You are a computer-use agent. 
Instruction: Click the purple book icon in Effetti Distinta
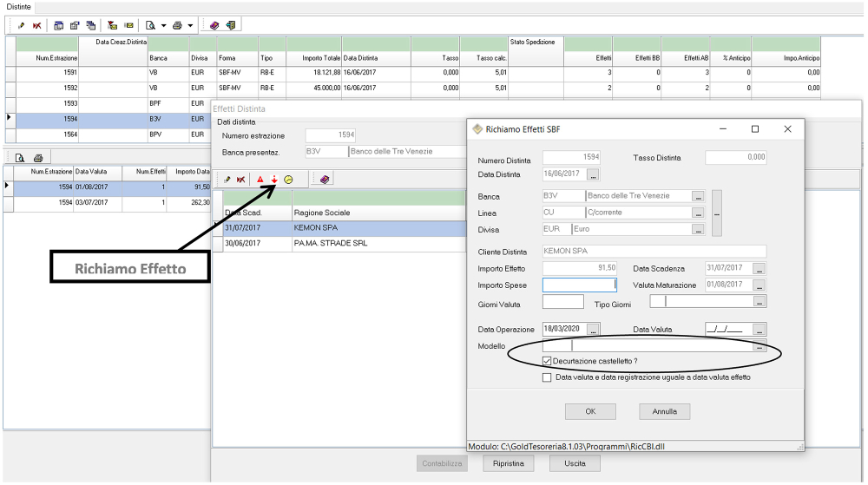(x=325, y=180)
